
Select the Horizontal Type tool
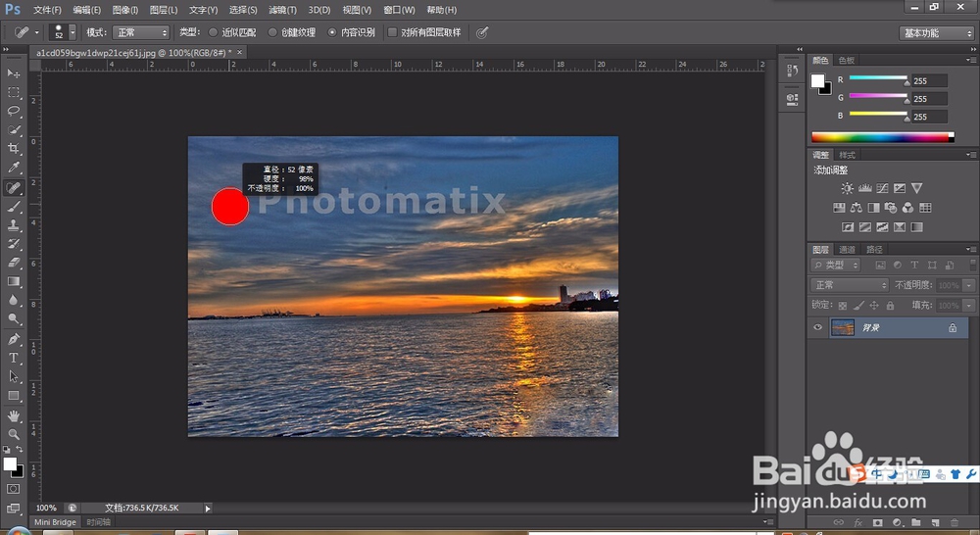13,358
